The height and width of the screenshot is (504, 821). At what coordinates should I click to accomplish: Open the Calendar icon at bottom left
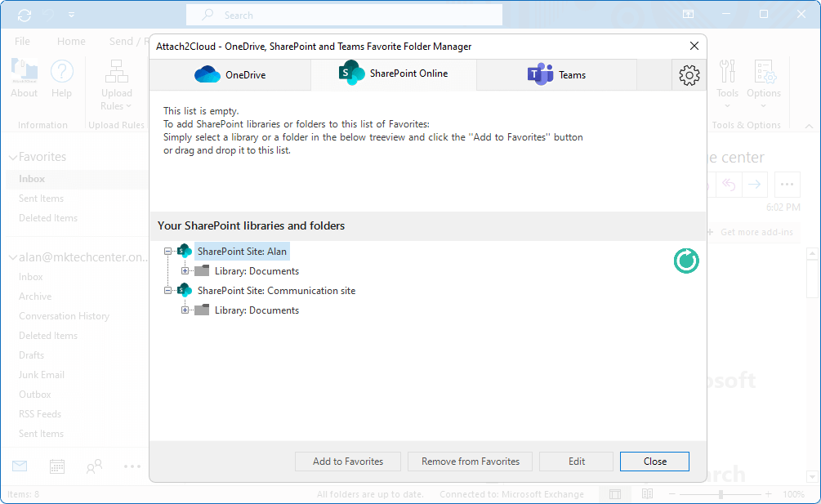click(x=56, y=466)
